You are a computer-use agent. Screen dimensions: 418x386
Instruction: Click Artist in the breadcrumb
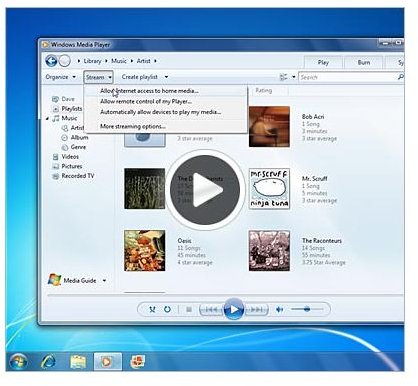coord(143,61)
